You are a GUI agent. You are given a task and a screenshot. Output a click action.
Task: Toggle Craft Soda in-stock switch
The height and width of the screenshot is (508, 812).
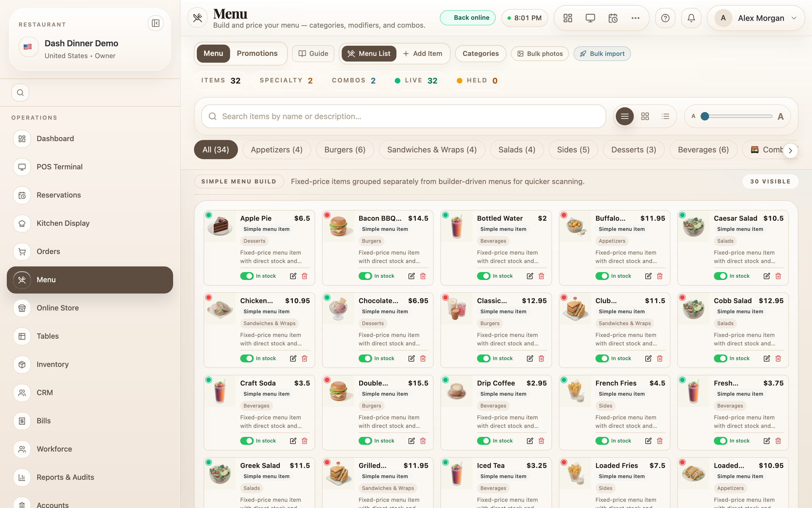point(247,441)
